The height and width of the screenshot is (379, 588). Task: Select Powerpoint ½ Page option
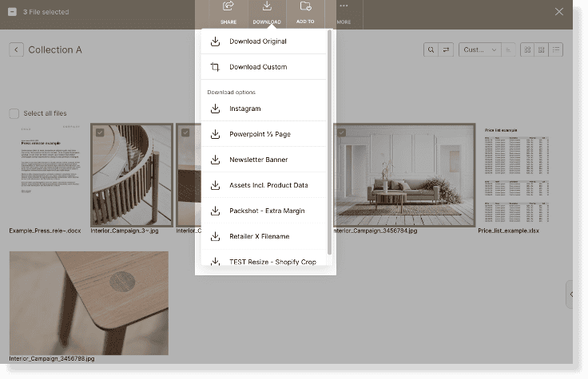point(264,134)
